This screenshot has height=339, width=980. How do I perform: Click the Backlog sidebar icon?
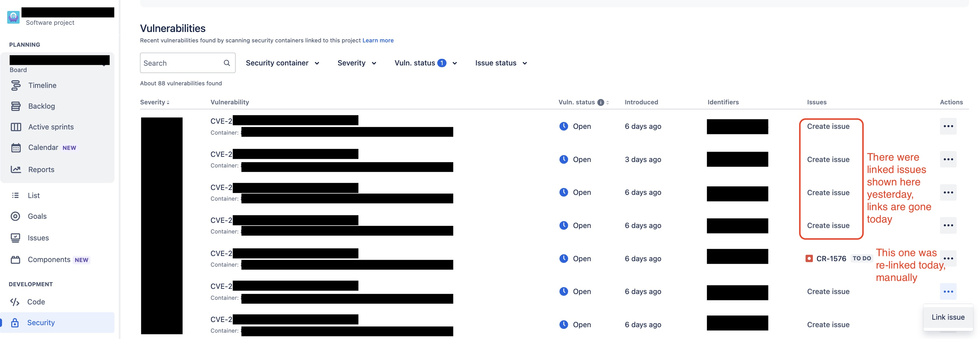pos(16,106)
